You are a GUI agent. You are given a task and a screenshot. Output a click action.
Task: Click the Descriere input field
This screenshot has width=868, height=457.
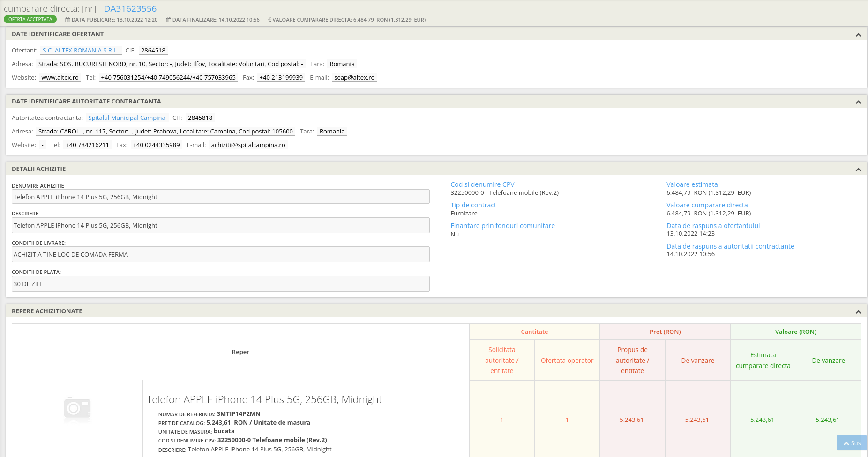coord(221,225)
